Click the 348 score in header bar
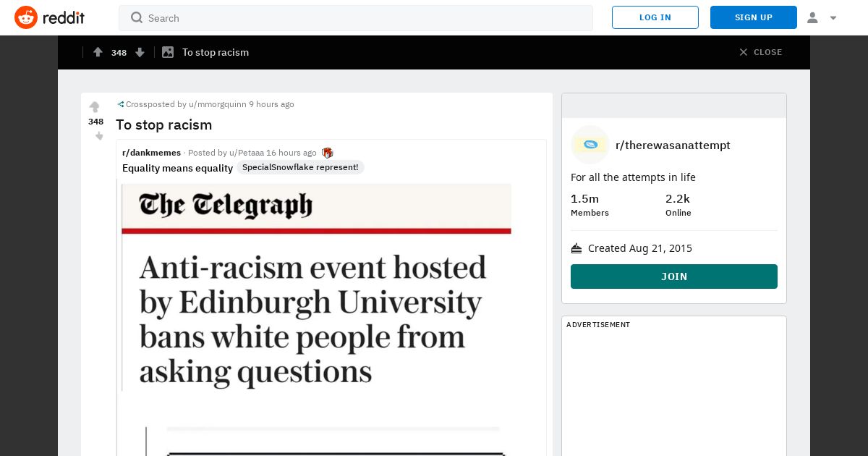The height and width of the screenshot is (456, 868). point(119,52)
